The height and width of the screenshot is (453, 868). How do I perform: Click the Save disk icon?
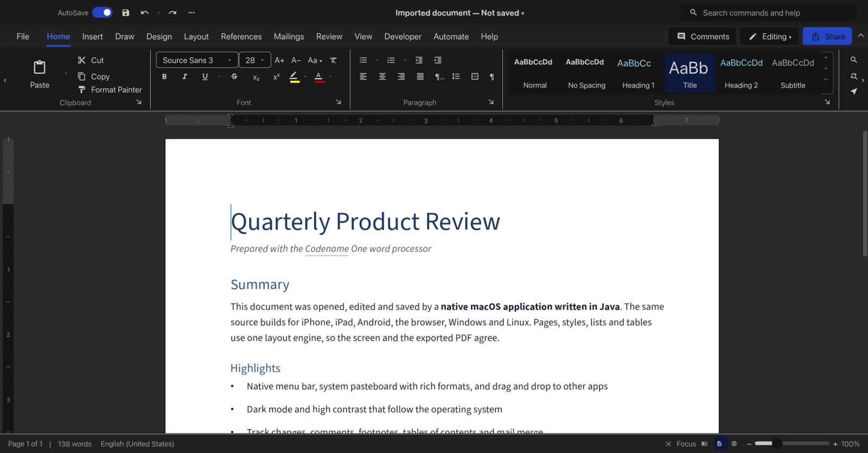click(x=125, y=12)
